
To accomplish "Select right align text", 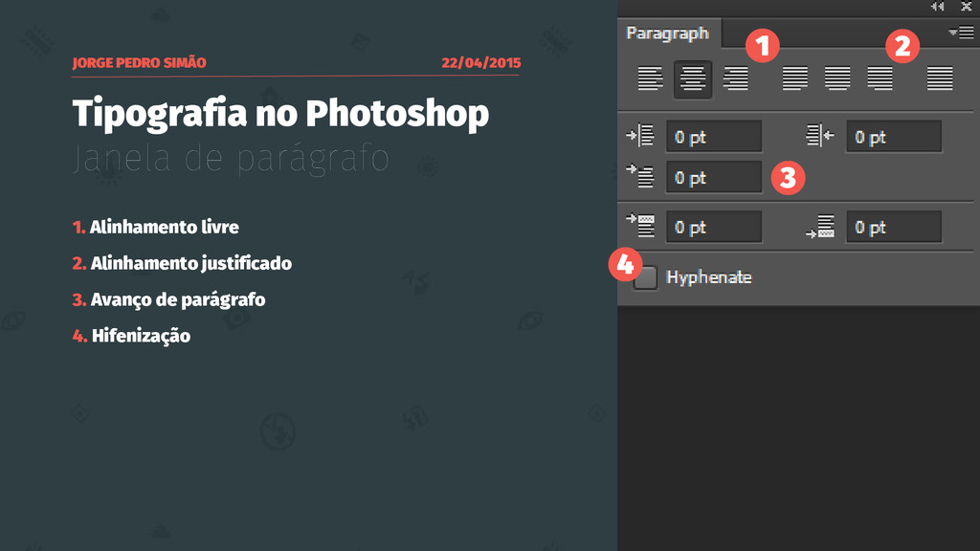I will click(x=736, y=78).
